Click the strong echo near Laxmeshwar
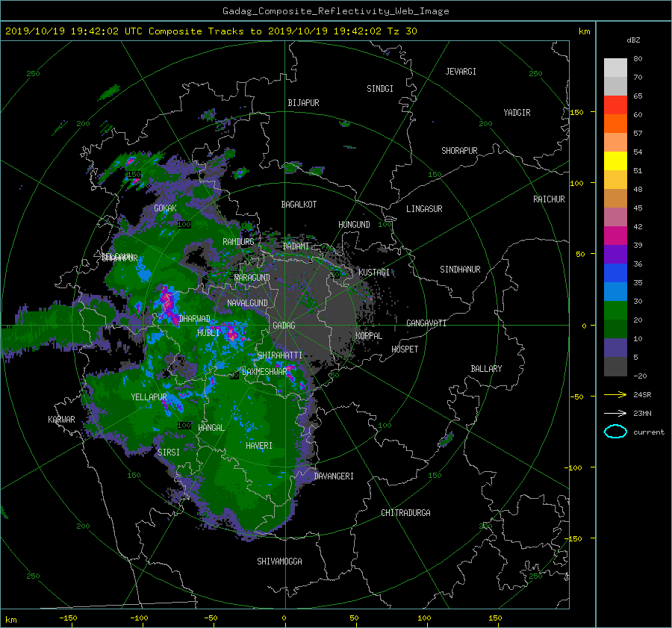The height and width of the screenshot is (628, 672). coord(290,372)
